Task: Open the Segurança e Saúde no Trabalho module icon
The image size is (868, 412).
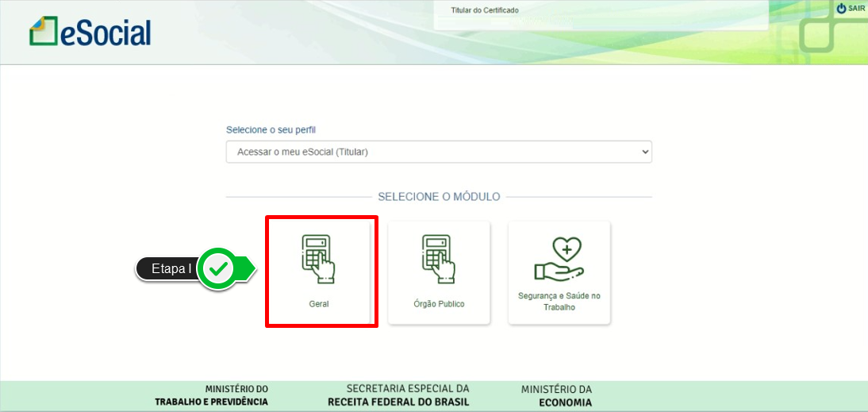Action: (x=559, y=260)
